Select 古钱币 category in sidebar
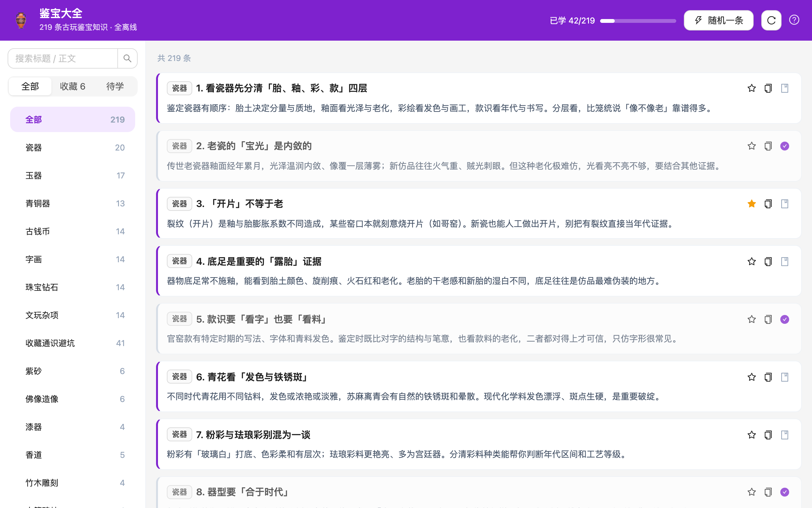The height and width of the screenshot is (508, 812). 72,231
